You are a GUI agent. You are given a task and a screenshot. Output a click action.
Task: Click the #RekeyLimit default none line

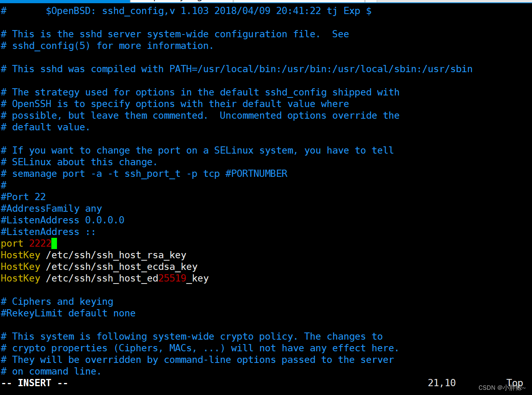pyautogui.click(x=68, y=313)
